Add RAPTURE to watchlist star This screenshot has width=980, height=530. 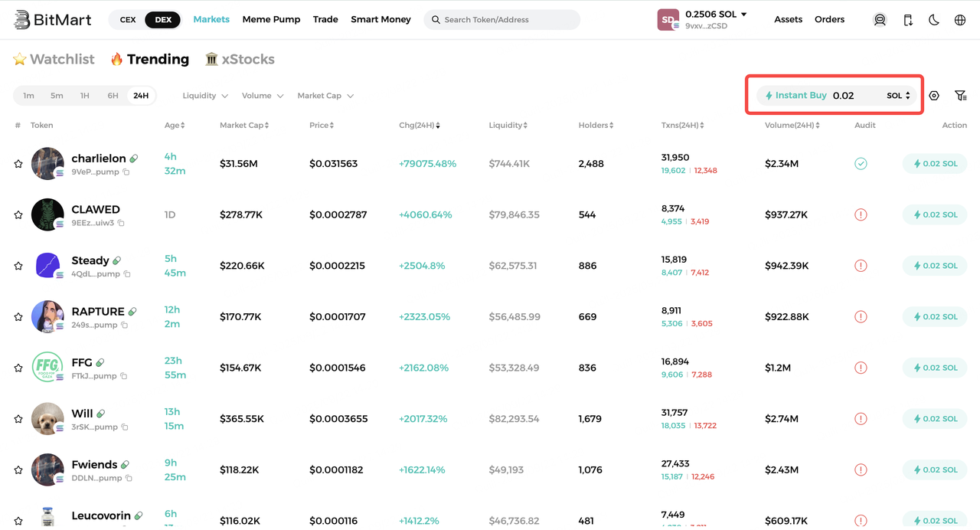[x=18, y=317]
